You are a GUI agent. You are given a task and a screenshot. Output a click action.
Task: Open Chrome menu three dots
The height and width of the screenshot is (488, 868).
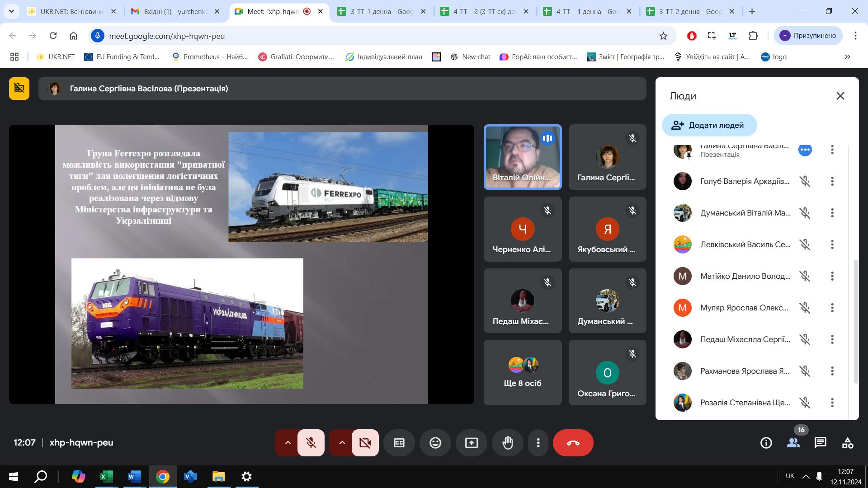(855, 36)
